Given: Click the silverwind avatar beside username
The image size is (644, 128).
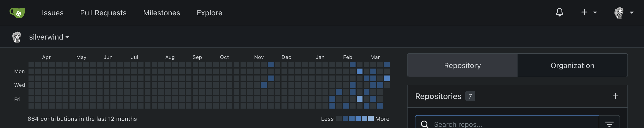Looking at the screenshot, I should (17, 37).
